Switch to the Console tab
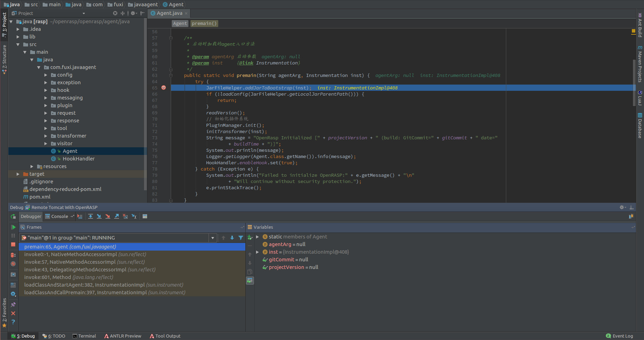Image resolution: width=644 pixels, height=340 pixels. tap(59, 217)
